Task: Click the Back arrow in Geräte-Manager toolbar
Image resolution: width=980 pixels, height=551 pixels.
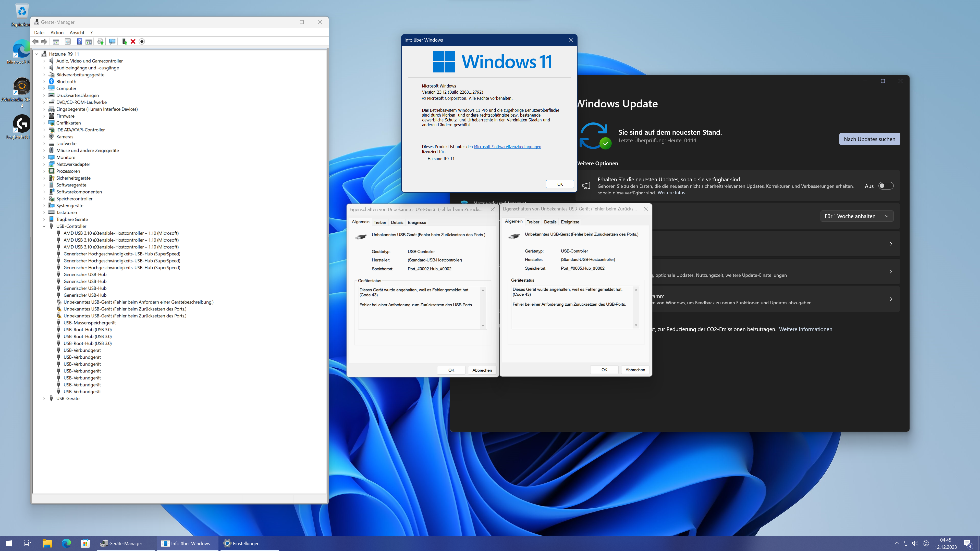Action: click(x=35, y=41)
